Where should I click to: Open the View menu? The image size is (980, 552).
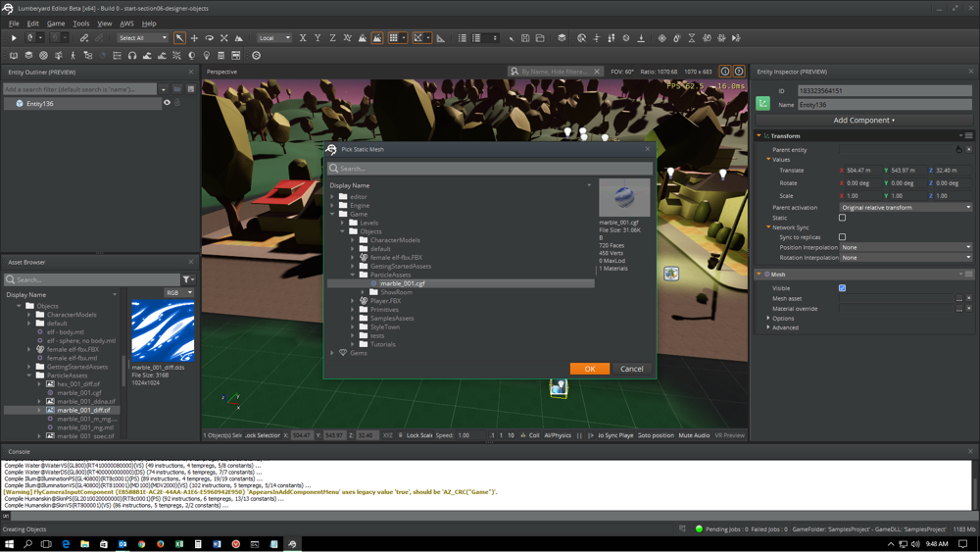click(x=105, y=24)
